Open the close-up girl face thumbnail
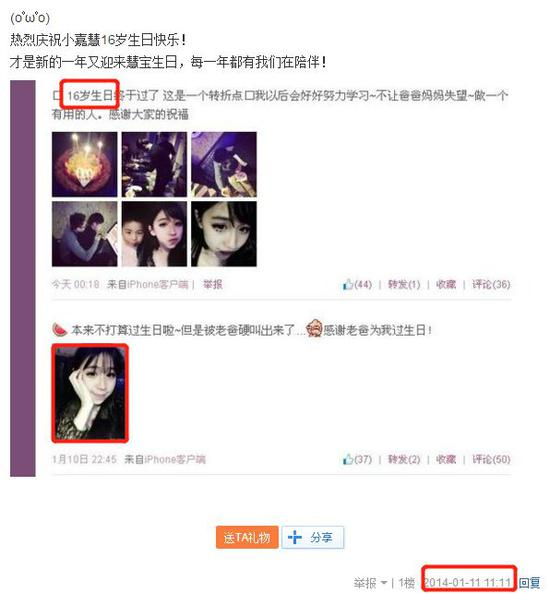 coord(224,234)
